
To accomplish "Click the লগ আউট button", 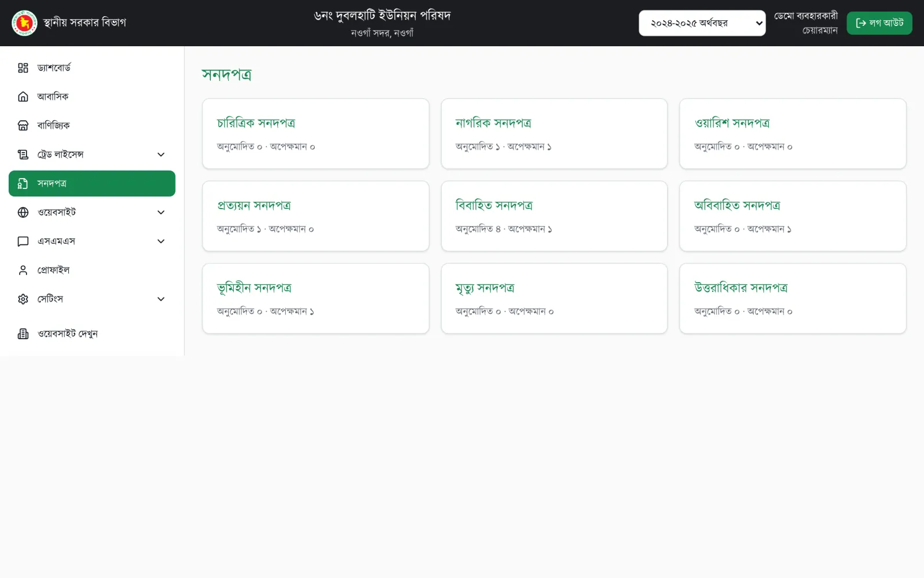I will click(x=879, y=23).
